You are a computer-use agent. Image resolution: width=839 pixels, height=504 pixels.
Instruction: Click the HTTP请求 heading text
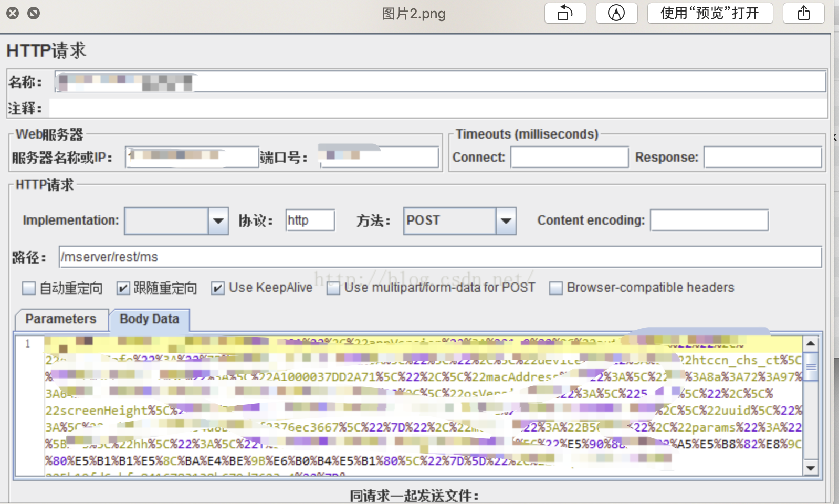pos(46,51)
